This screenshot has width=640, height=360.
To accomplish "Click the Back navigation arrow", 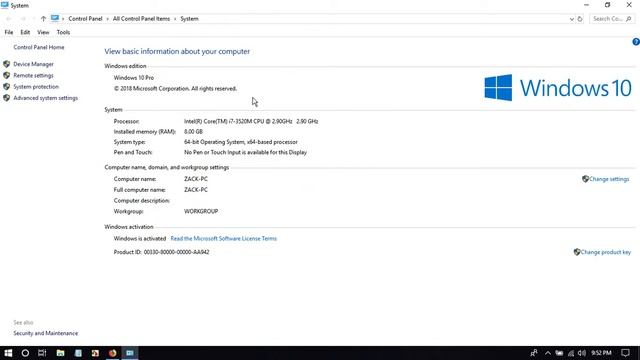I will click(9, 19).
